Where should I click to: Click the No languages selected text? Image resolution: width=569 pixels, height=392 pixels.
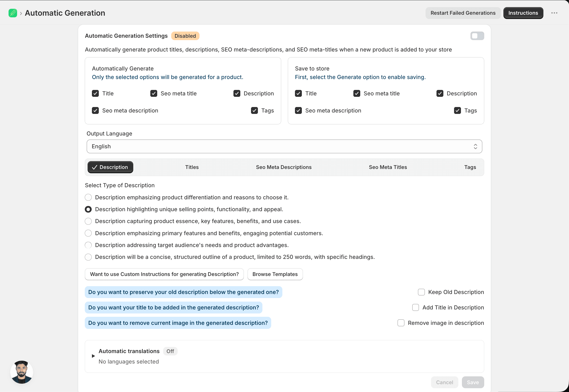(128, 362)
